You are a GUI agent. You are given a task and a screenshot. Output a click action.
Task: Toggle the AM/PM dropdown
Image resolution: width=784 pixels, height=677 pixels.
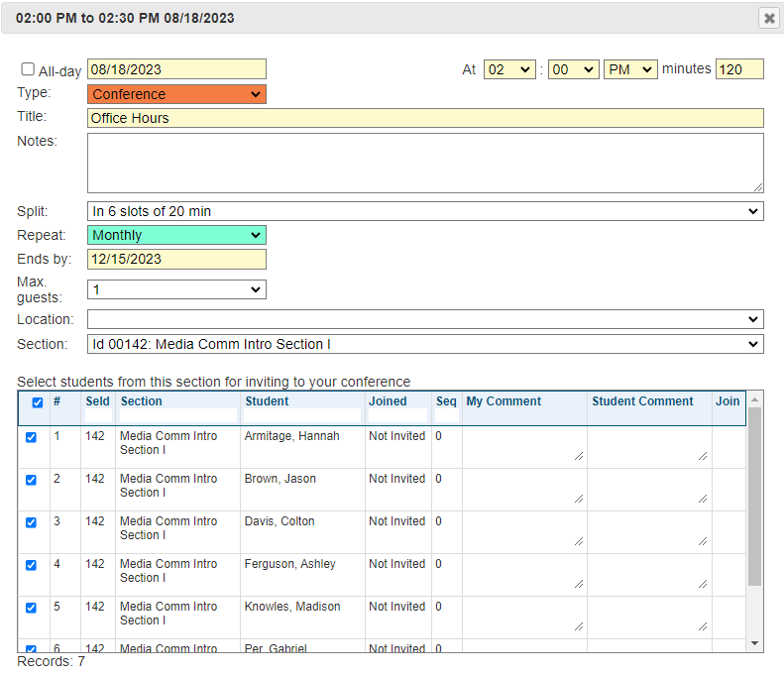pyautogui.click(x=629, y=69)
